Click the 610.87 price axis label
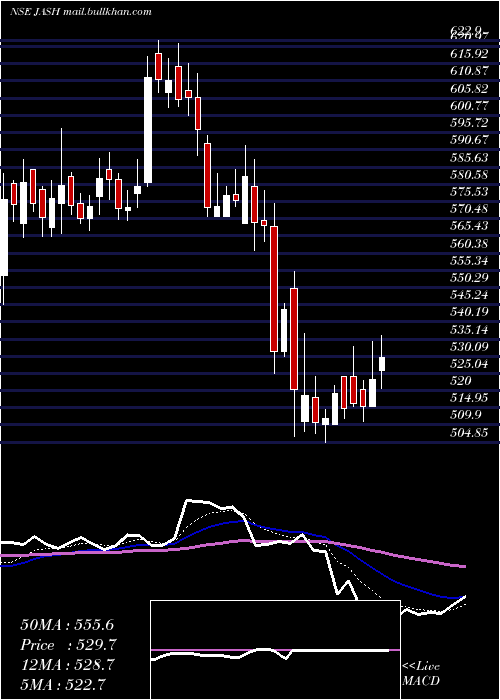 (468, 71)
